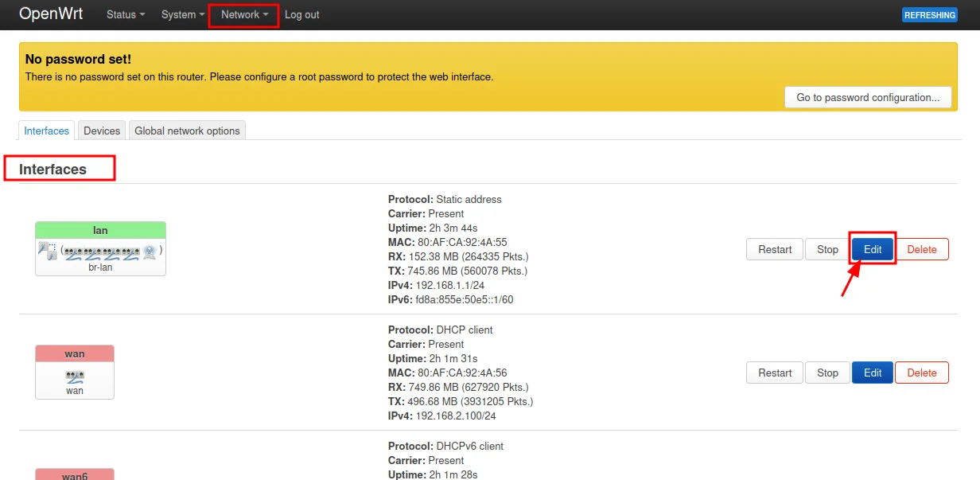Viewport: 980px width, 480px height.
Task: Click Log out in the top bar
Action: 302,14
